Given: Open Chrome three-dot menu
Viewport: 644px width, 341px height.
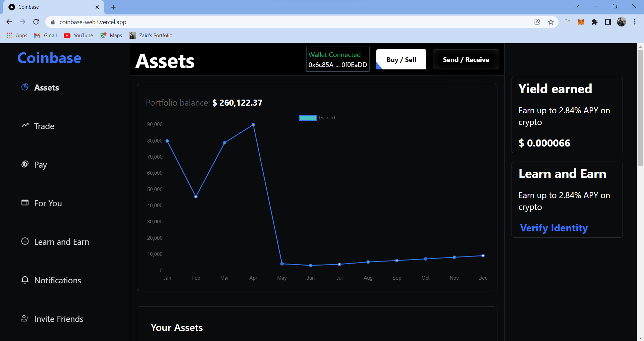Looking at the screenshot, I should click(x=635, y=22).
